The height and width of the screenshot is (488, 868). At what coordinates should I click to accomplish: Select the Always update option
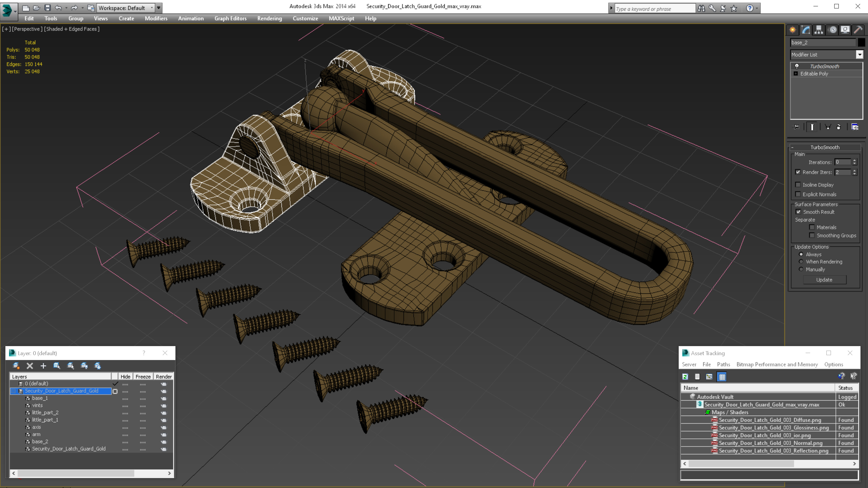tap(801, 254)
